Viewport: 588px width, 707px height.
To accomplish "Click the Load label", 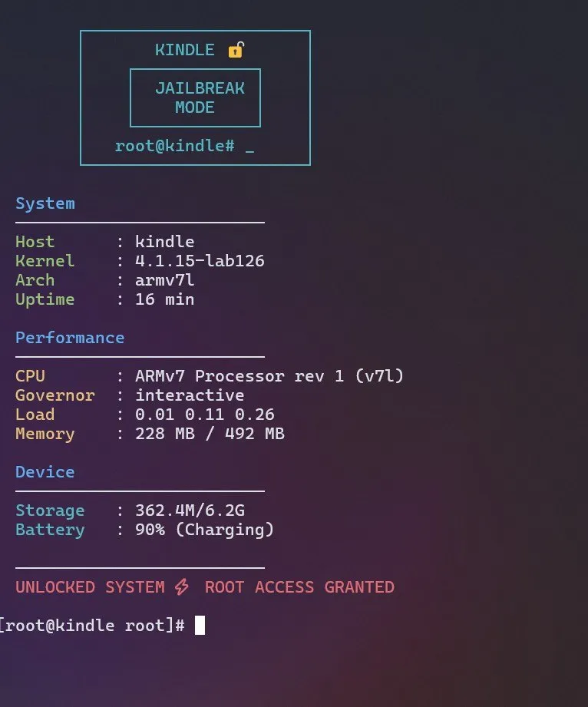I will (x=35, y=415).
